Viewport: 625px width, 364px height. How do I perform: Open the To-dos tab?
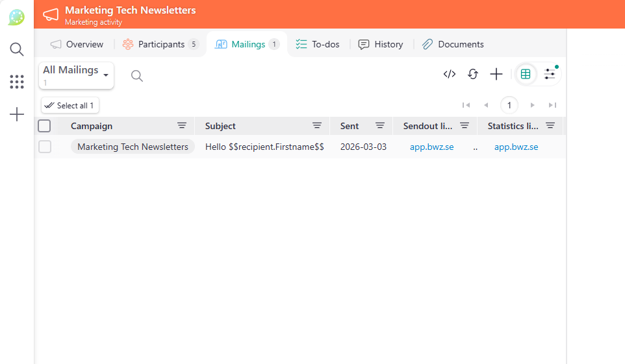pyautogui.click(x=318, y=44)
